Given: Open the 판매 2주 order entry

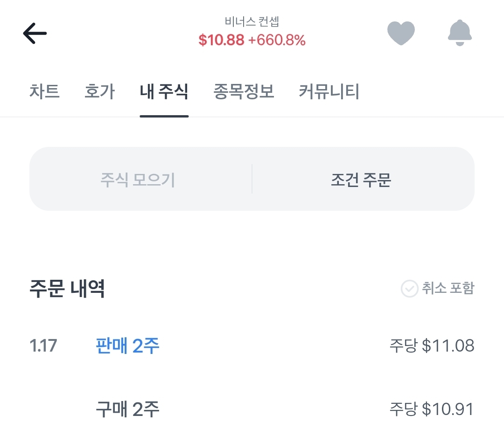Looking at the screenshot, I should click(127, 346).
